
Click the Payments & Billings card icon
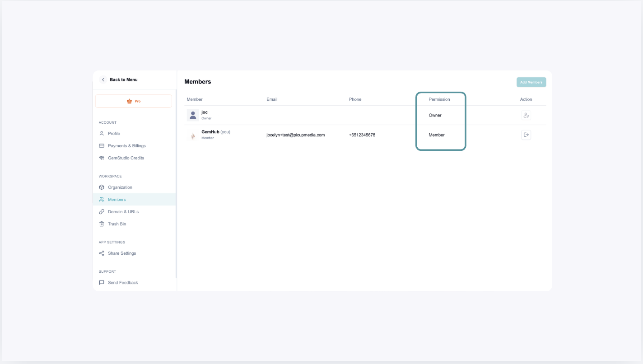tap(102, 145)
